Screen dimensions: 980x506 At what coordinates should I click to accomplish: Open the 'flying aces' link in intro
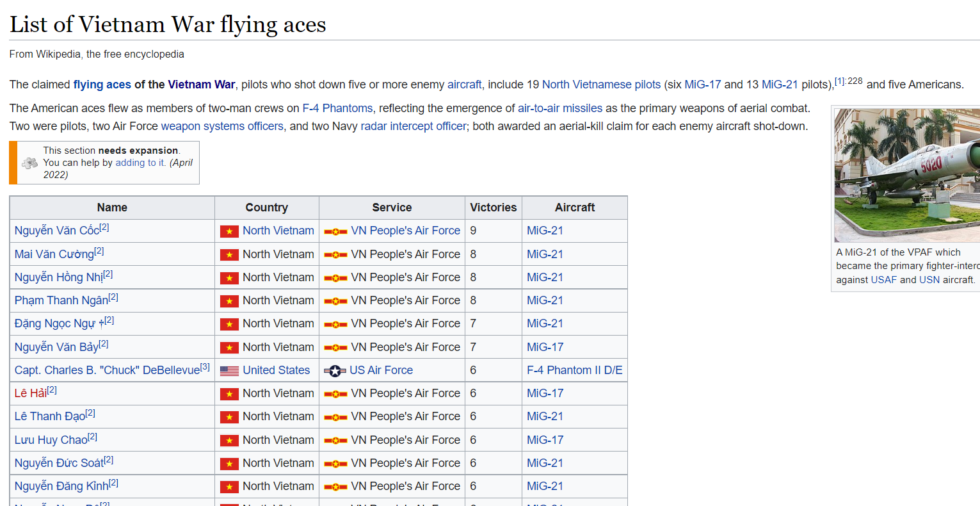tap(102, 85)
